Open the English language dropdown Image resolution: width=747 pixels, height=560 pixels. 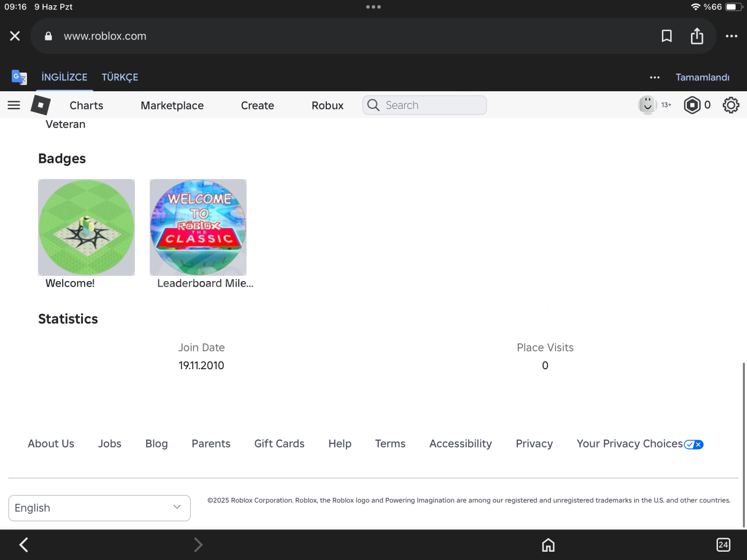(x=100, y=508)
